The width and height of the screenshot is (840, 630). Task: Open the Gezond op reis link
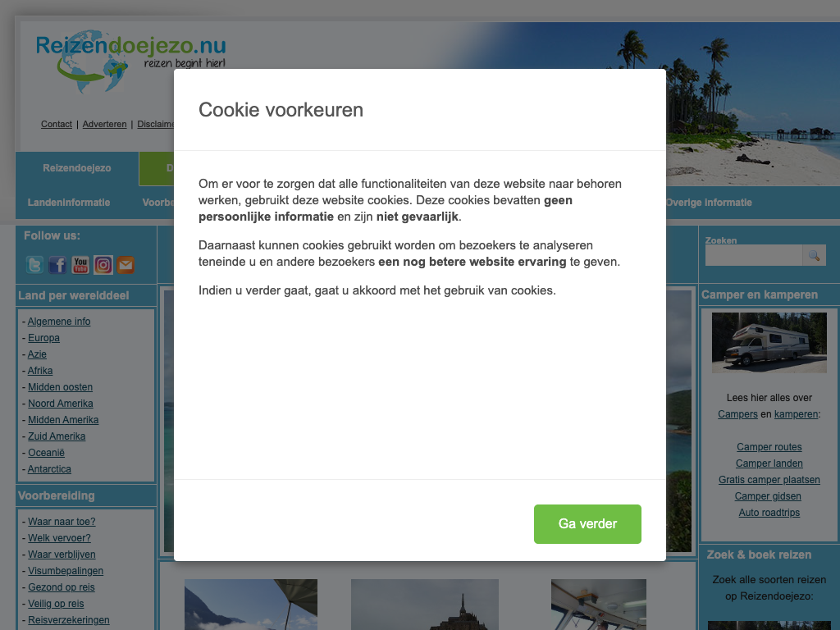click(x=61, y=587)
